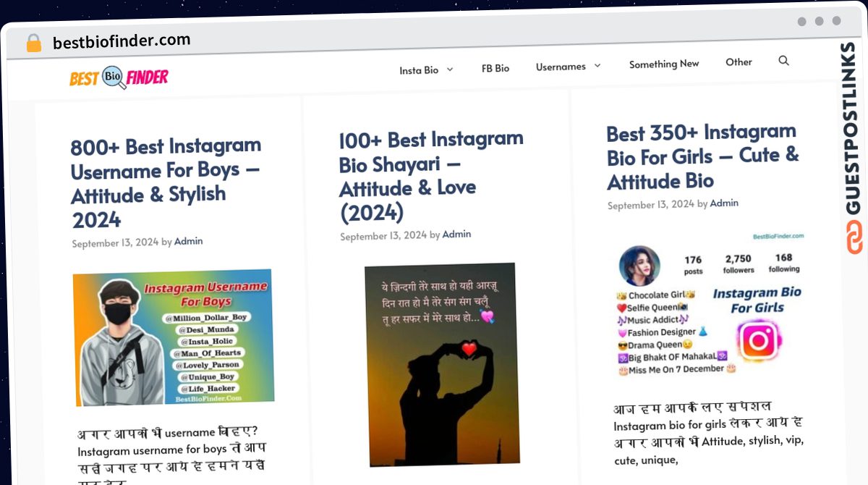The image size is (868, 485).
Task: Open the Best 350+ Instagram Bio For Girls article
Action: point(703,156)
